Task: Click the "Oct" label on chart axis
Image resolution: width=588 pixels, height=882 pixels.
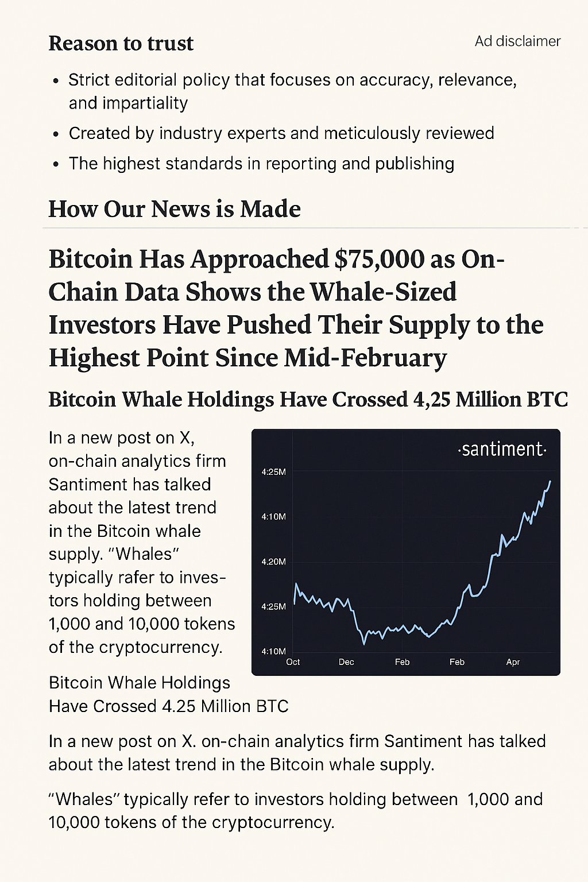Action: tap(293, 662)
